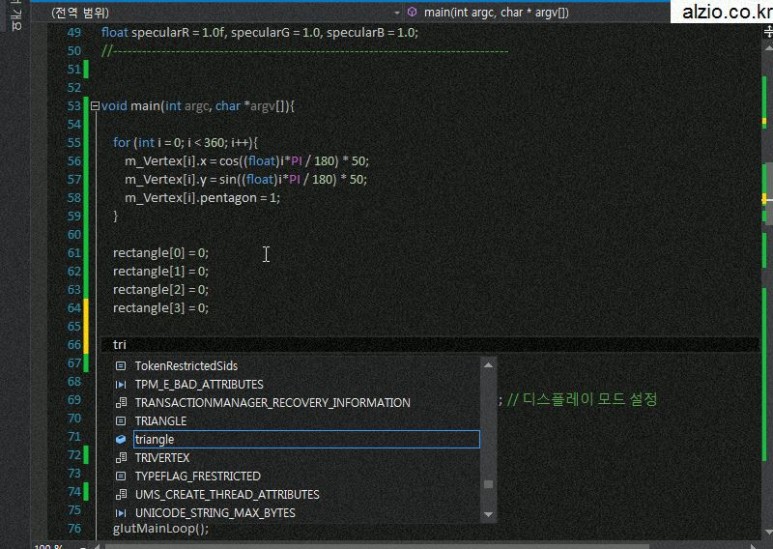
Task: Click glutMainLoop() call on line 76
Action: tap(161, 528)
